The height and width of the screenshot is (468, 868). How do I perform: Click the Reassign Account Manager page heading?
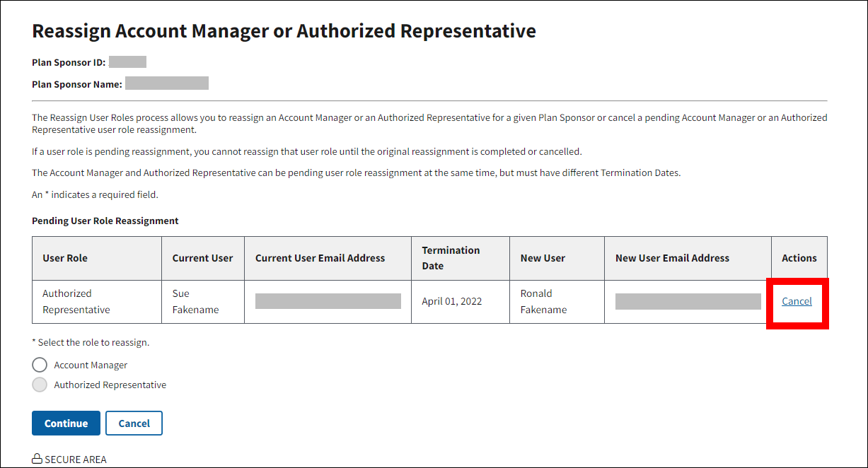pos(284,31)
